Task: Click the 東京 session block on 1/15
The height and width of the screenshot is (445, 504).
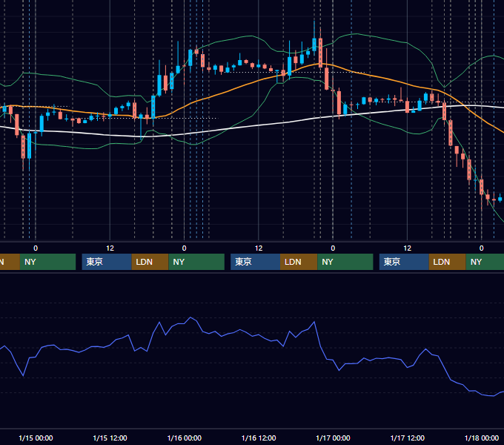Action: (107, 262)
